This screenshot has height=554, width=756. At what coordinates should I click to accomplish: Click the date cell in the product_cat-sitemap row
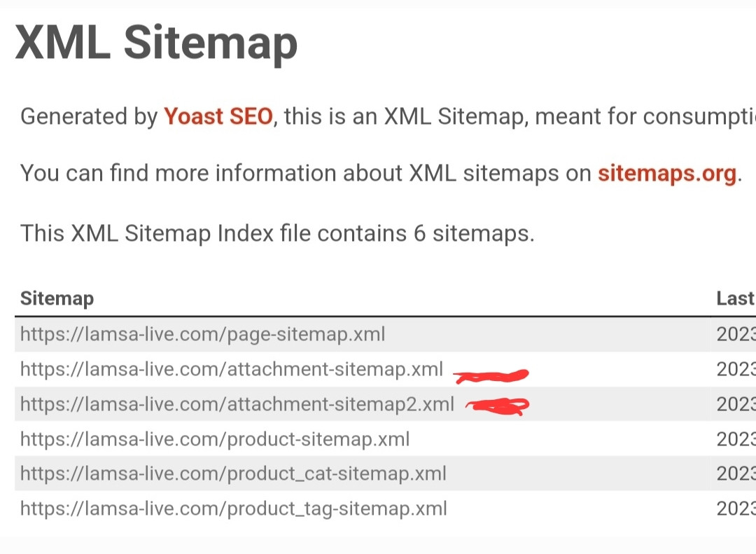click(x=736, y=473)
